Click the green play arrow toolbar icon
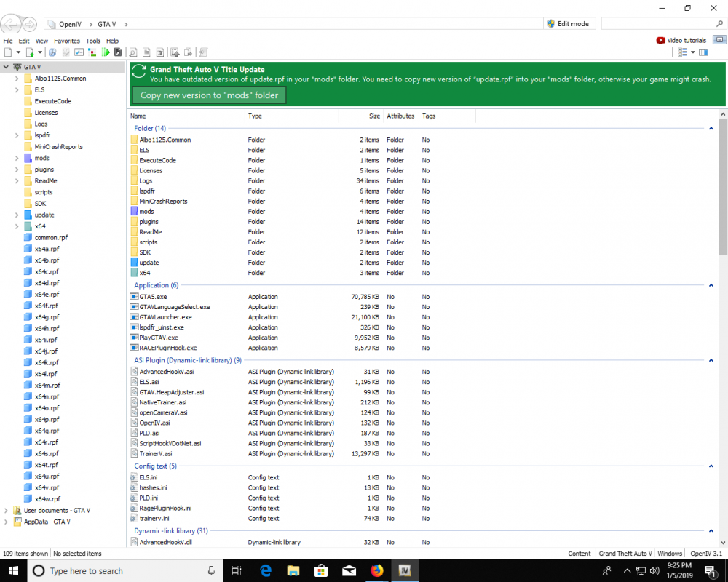Screen dimensions: 728x582 (106, 52)
